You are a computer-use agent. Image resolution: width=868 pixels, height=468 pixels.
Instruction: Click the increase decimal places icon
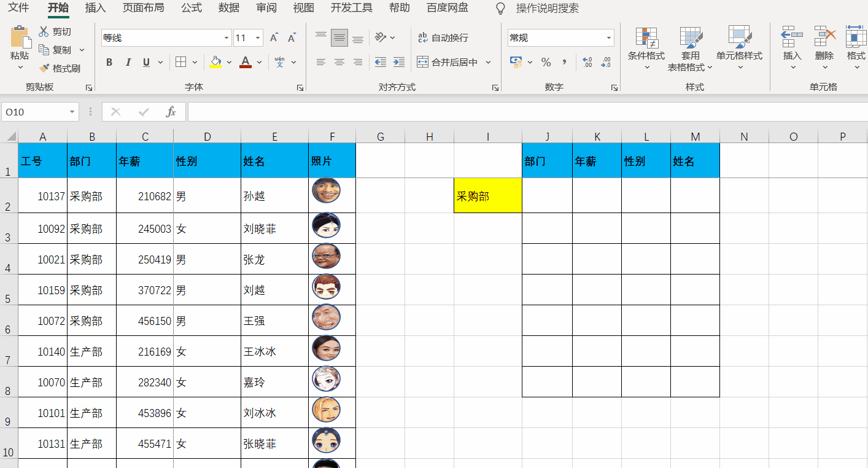(587, 61)
